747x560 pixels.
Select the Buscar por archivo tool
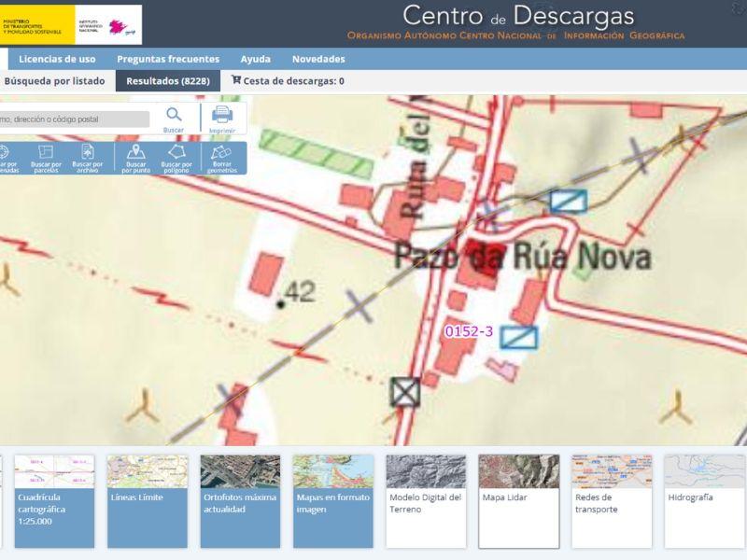pyautogui.click(x=87, y=158)
